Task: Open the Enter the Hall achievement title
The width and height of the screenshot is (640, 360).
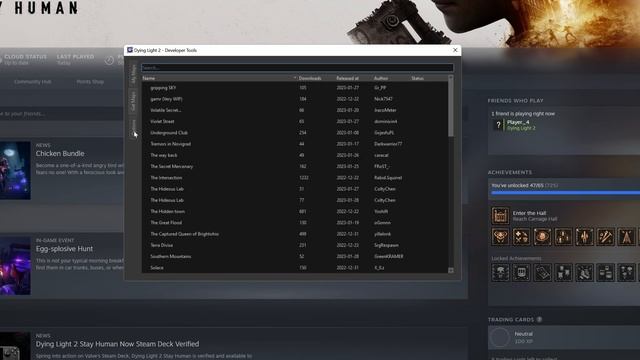Action: click(529, 213)
